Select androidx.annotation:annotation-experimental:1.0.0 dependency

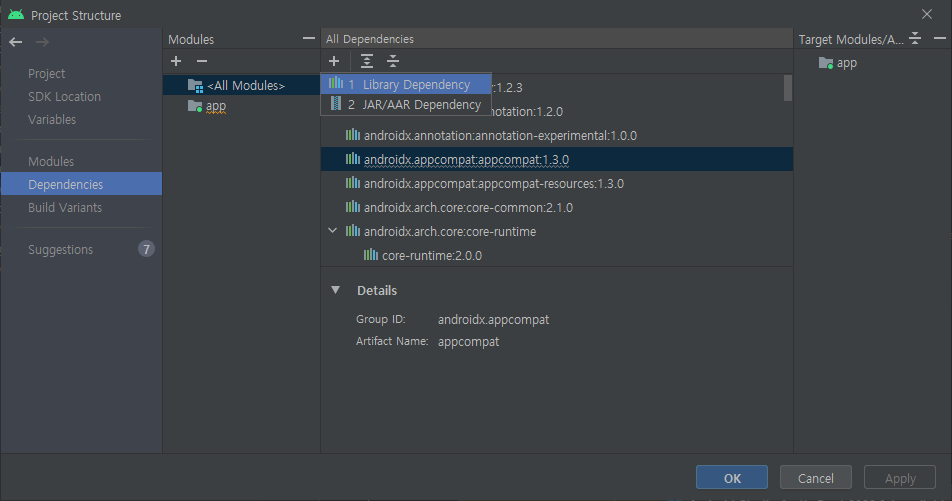(x=500, y=135)
